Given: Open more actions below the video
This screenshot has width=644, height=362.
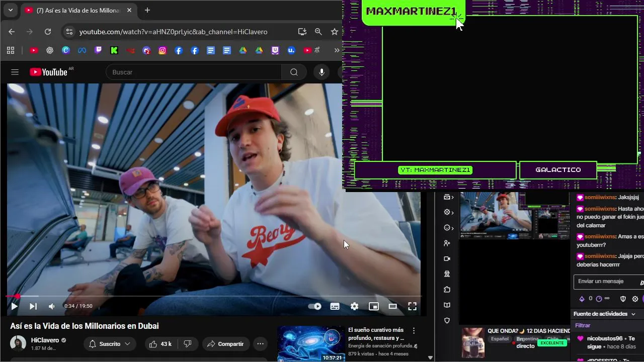Looking at the screenshot, I should coord(260,344).
